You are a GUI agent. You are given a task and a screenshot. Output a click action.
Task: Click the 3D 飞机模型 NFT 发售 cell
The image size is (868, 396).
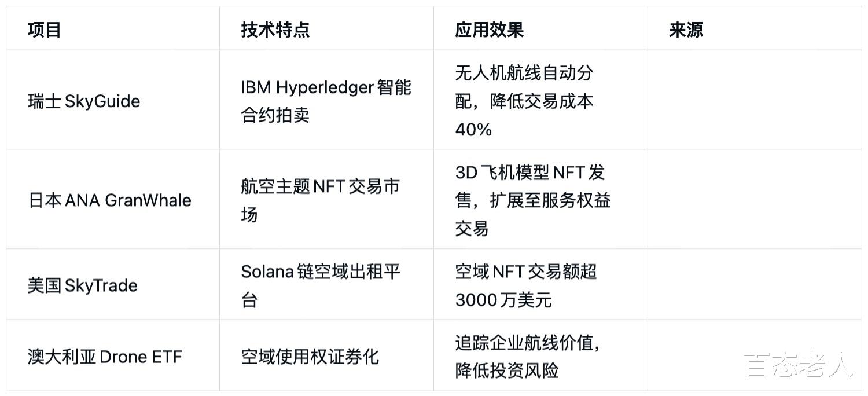click(532, 200)
